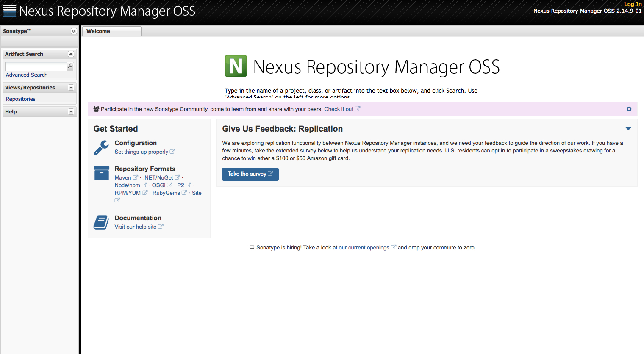Click the community users icon in banner
This screenshot has width=644, height=354.
[x=96, y=109]
